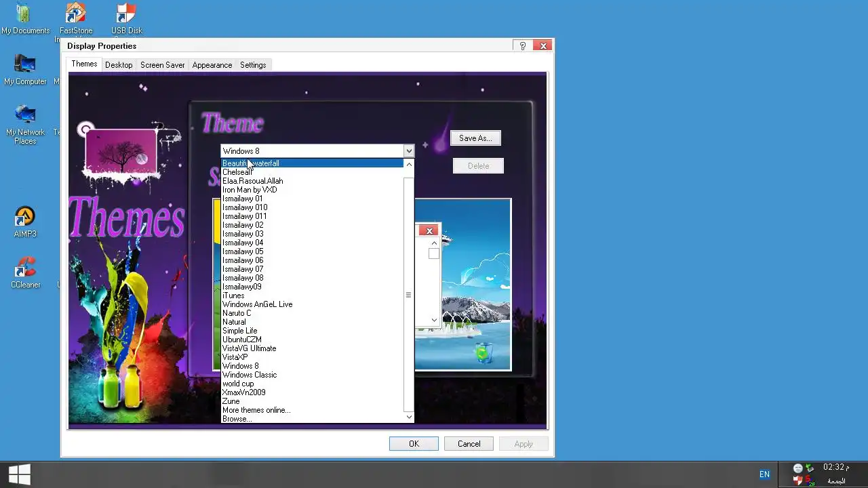Pick Simple Life theme
868x488 pixels.
(313, 331)
